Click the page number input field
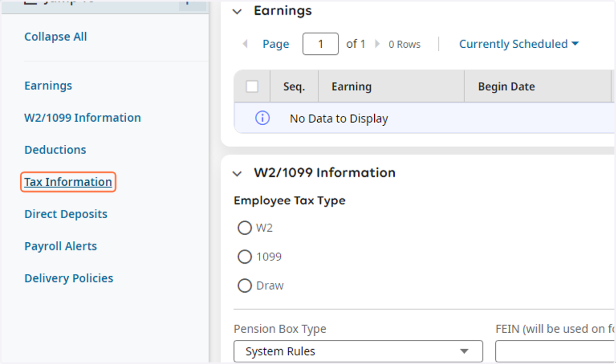This screenshot has height=364, width=616. pos(321,44)
